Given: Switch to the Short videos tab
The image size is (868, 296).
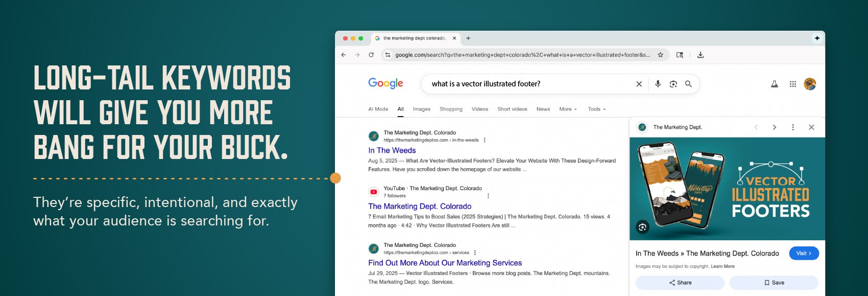Looking at the screenshot, I should [512, 109].
